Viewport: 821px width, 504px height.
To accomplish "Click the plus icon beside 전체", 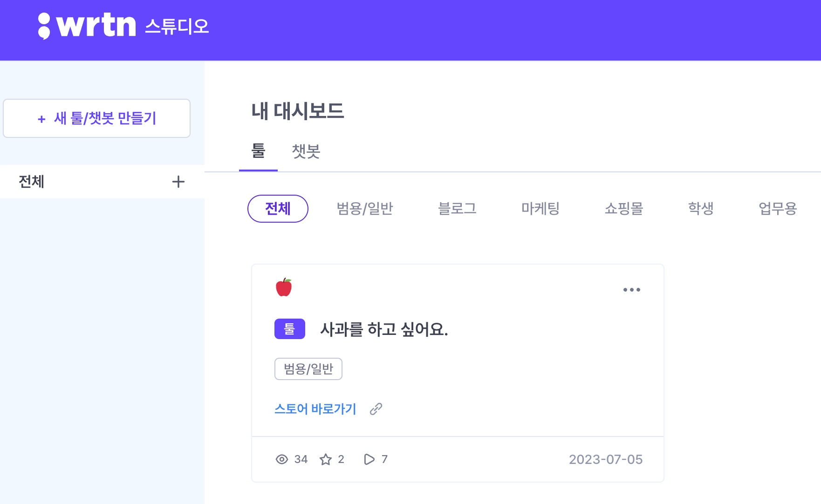I will (x=178, y=182).
